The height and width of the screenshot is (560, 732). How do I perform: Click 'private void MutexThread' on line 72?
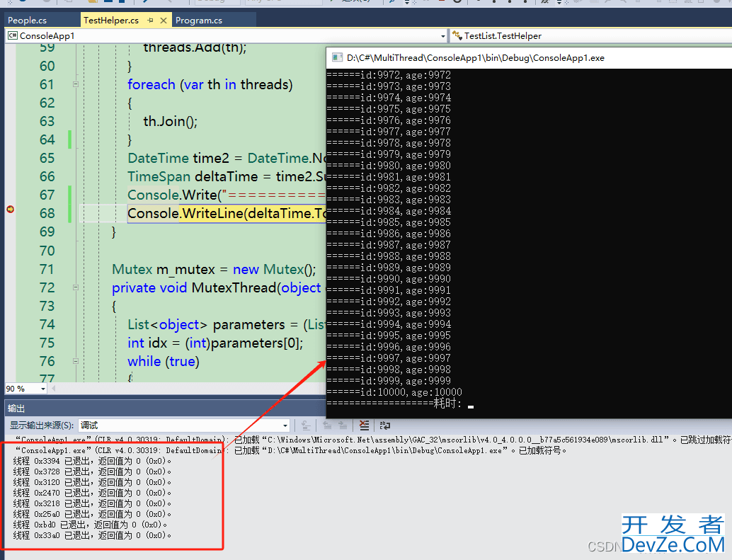[x=194, y=287]
